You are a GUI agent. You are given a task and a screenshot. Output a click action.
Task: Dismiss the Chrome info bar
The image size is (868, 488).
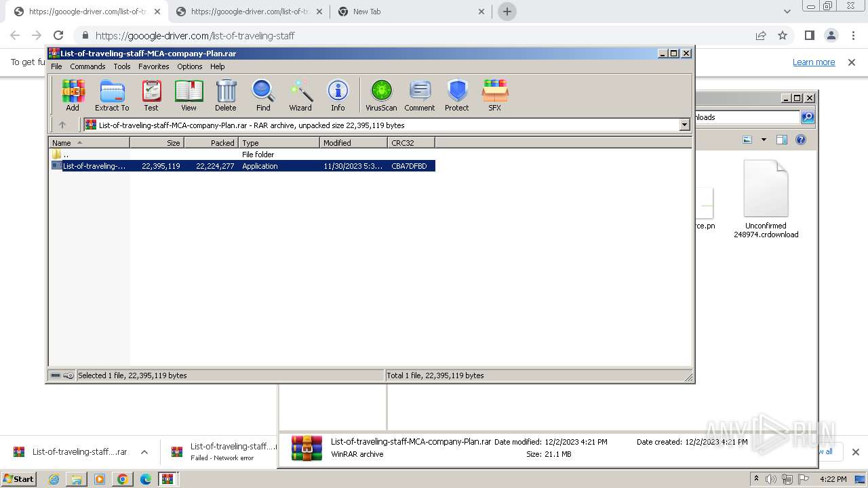click(x=852, y=62)
